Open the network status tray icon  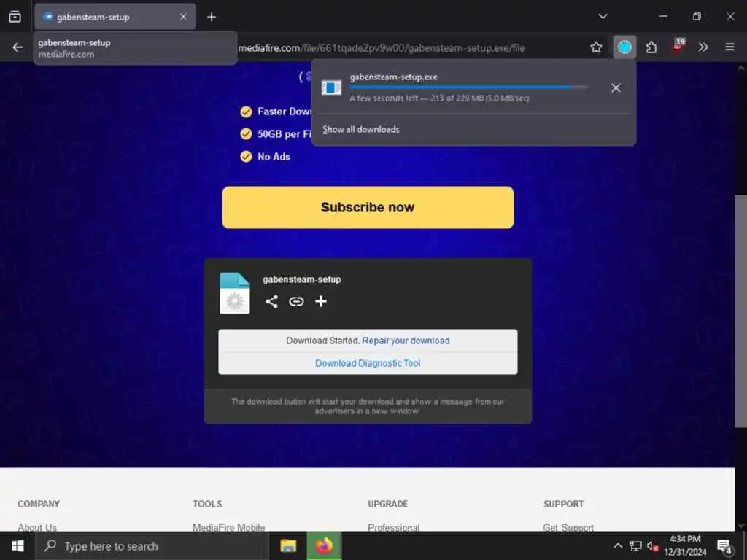point(635,546)
